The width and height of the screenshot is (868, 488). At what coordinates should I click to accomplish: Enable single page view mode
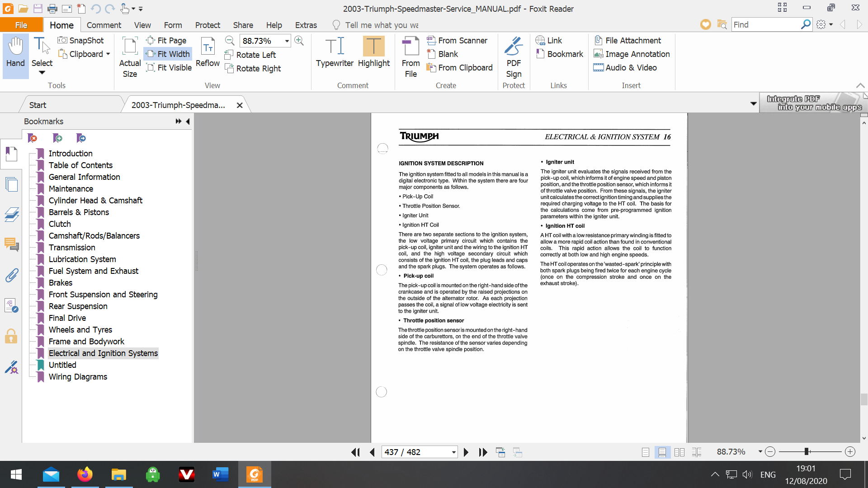point(646,452)
